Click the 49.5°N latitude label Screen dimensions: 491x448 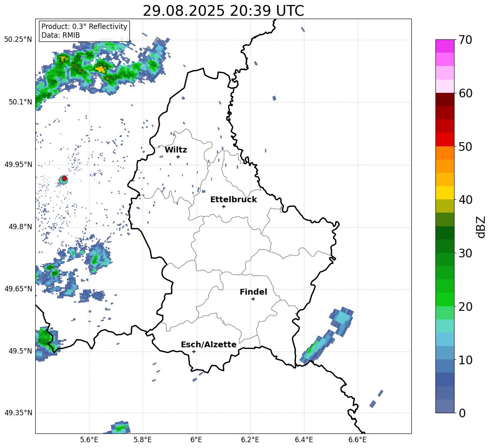(20, 351)
